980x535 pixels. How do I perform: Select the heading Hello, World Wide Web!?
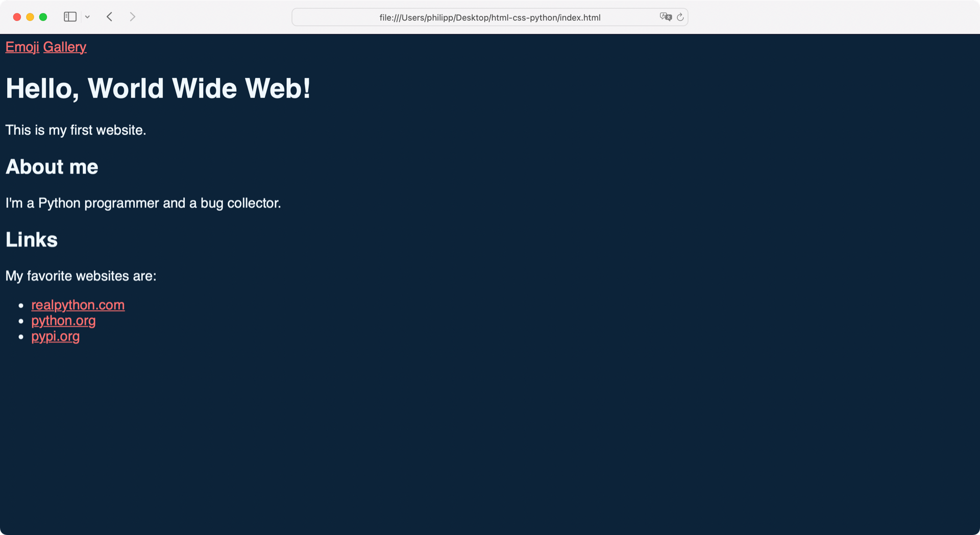(x=157, y=88)
